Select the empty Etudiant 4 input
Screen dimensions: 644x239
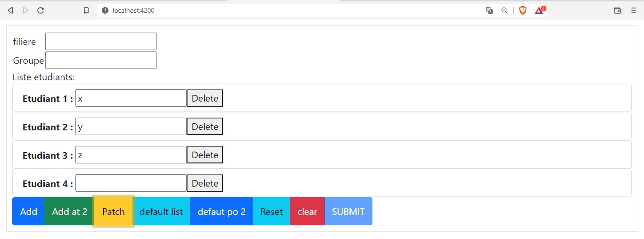[x=131, y=183]
